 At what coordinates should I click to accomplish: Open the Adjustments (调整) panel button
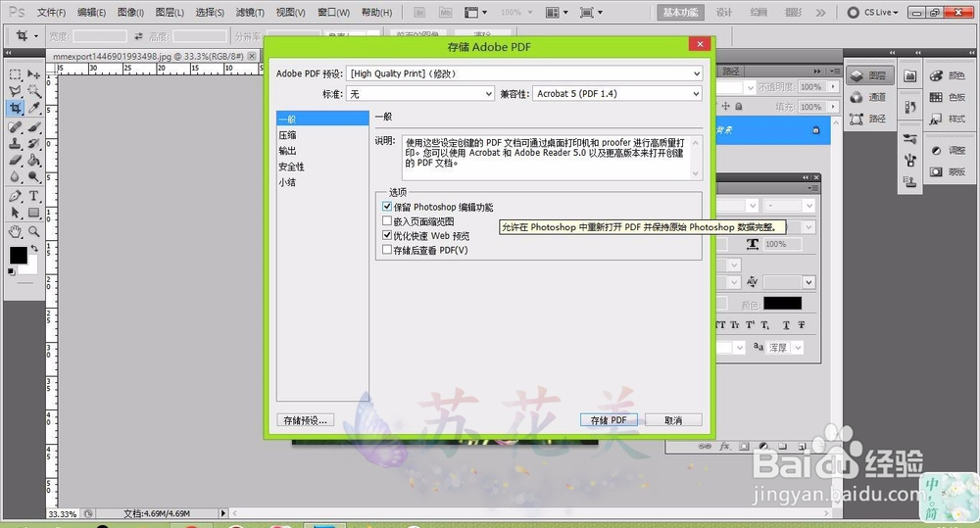pyautogui.click(x=949, y=151)
